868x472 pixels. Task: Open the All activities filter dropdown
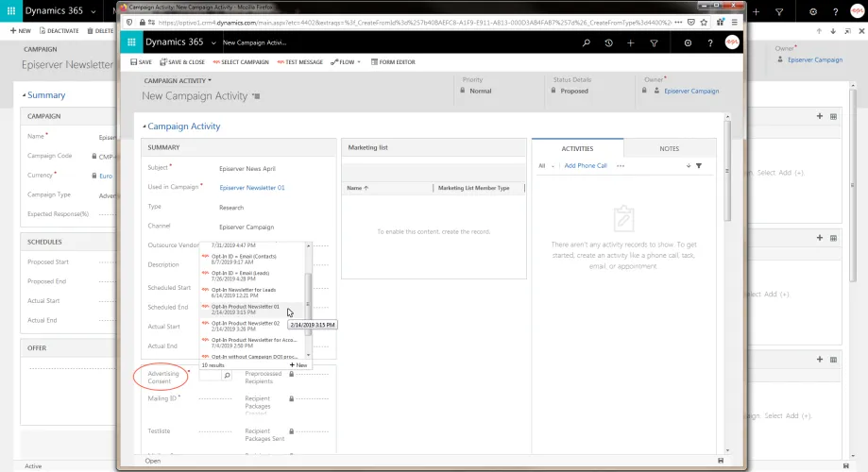tap(546, 165)
